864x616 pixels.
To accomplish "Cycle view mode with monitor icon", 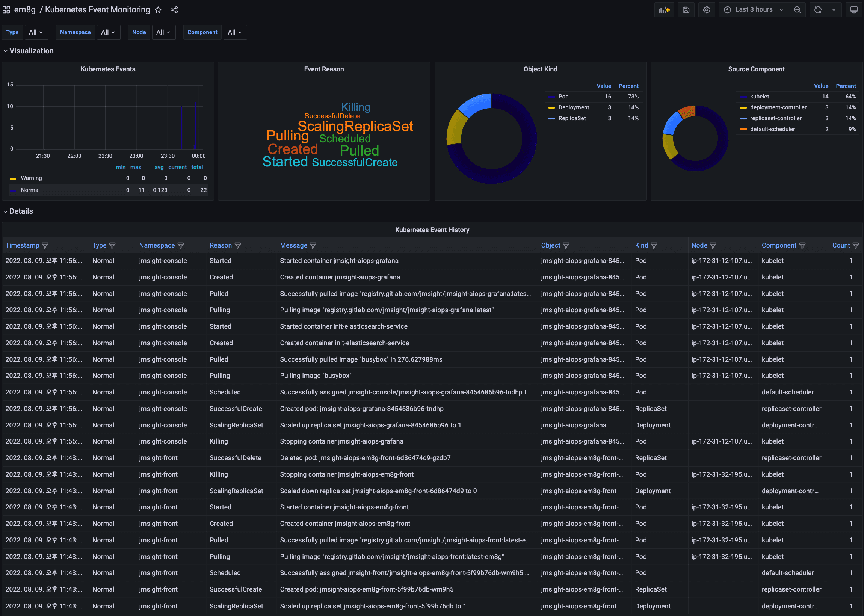I will pos(853,10).
